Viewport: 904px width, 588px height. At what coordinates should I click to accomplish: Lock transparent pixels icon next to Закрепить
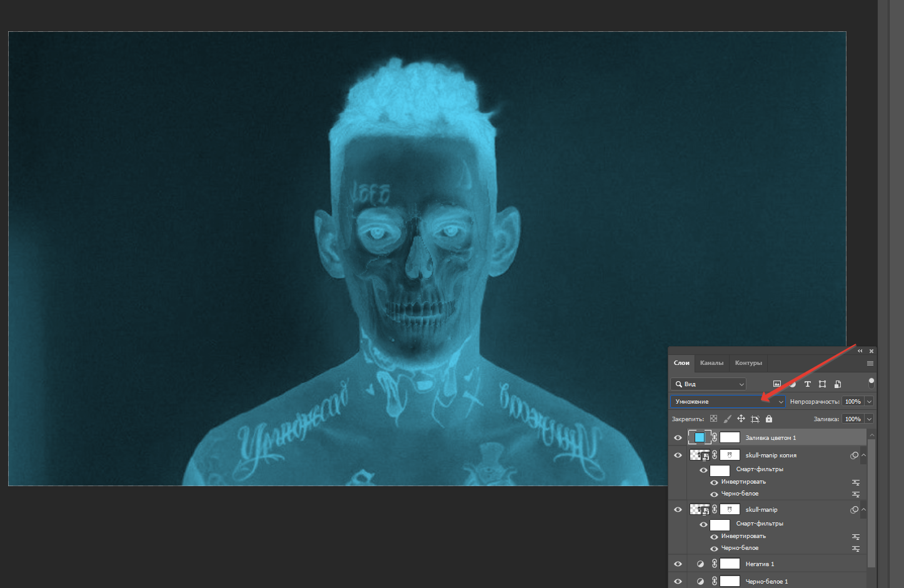click(x=713, y=419)
